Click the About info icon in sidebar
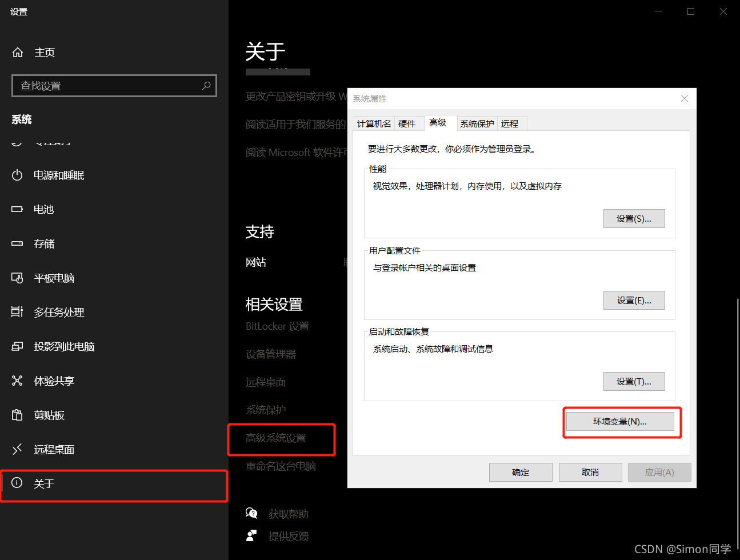 pyautogui.click(x=17, y=483)
